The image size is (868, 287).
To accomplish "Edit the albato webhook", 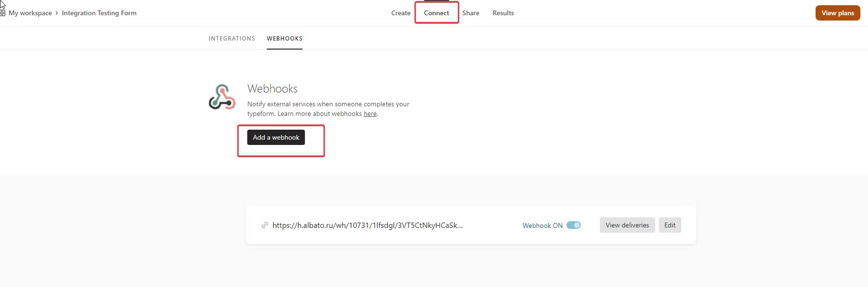I will (669, 225).
